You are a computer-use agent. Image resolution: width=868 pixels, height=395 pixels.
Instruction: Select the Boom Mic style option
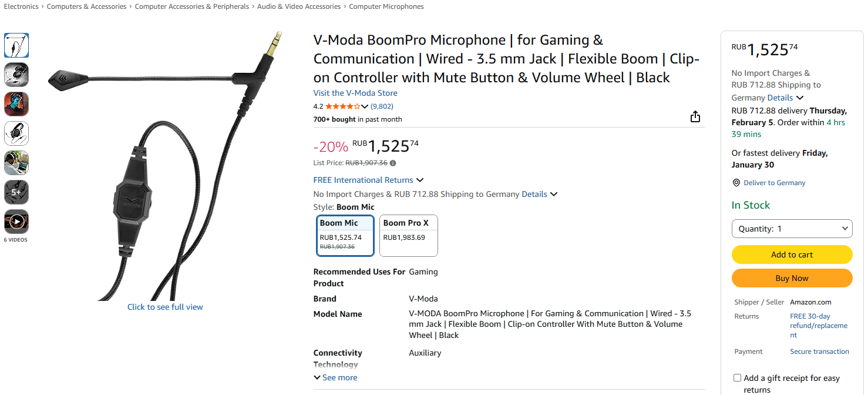tap(345, 236)
